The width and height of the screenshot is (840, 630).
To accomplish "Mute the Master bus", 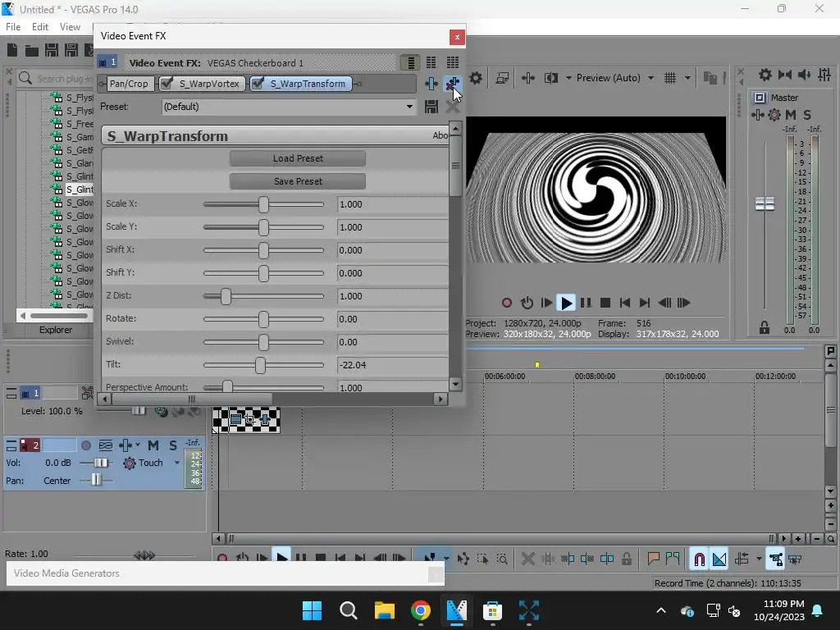I will click(790, 115).
